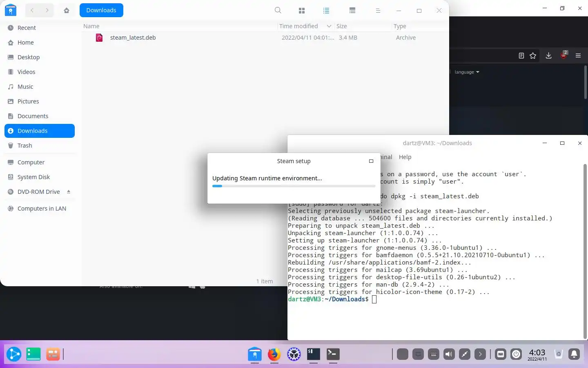The width and height of the screenshot is (588, 368).
Task: Click the steam_latest.deb package icon
Action: (99, 38)
